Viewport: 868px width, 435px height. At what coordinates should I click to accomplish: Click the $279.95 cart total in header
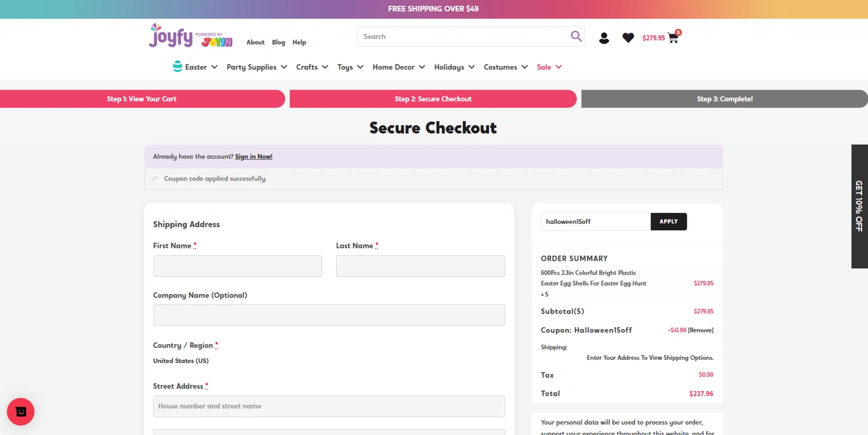(653, 38)
